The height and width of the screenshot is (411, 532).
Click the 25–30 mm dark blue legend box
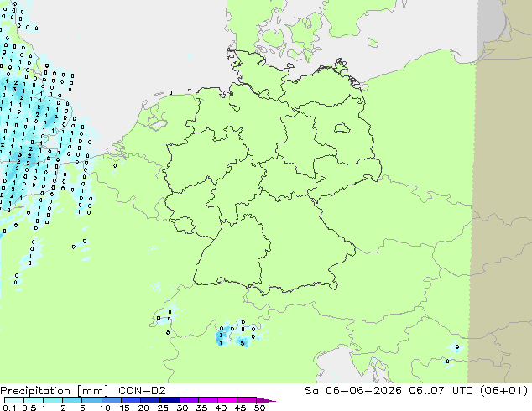[169, 400]
